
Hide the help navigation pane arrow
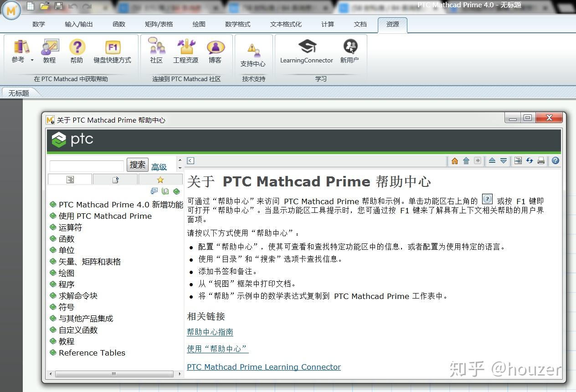(190, 160)
